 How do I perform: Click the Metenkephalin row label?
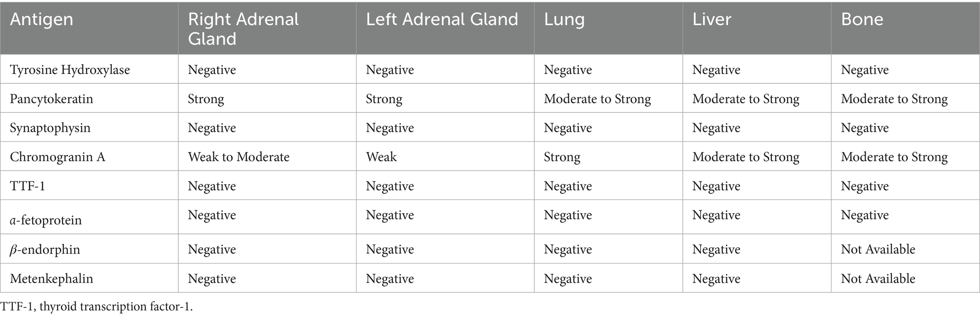[x=52, y=278]
